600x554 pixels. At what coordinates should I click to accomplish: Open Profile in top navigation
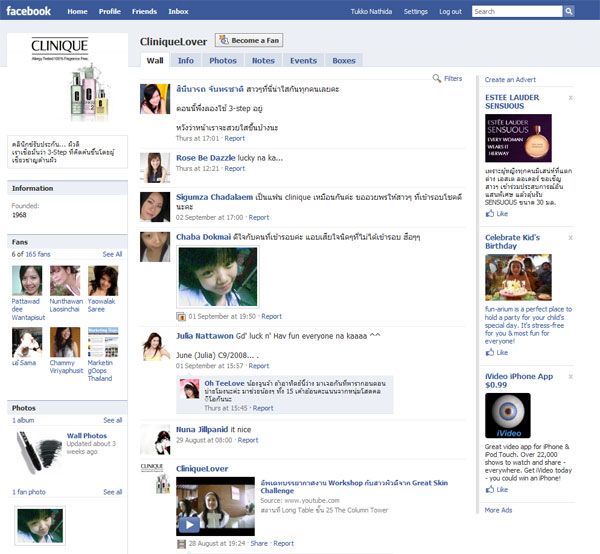coord(110,11)
